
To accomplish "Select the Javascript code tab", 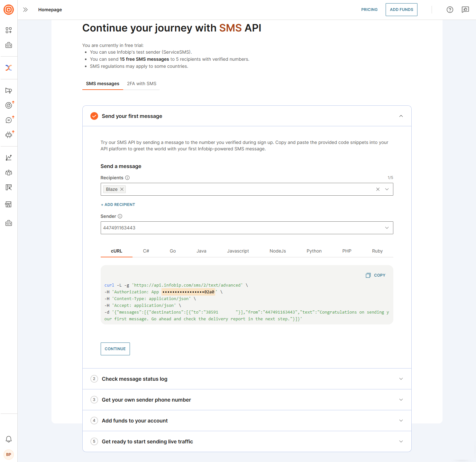I will point(238,251).
